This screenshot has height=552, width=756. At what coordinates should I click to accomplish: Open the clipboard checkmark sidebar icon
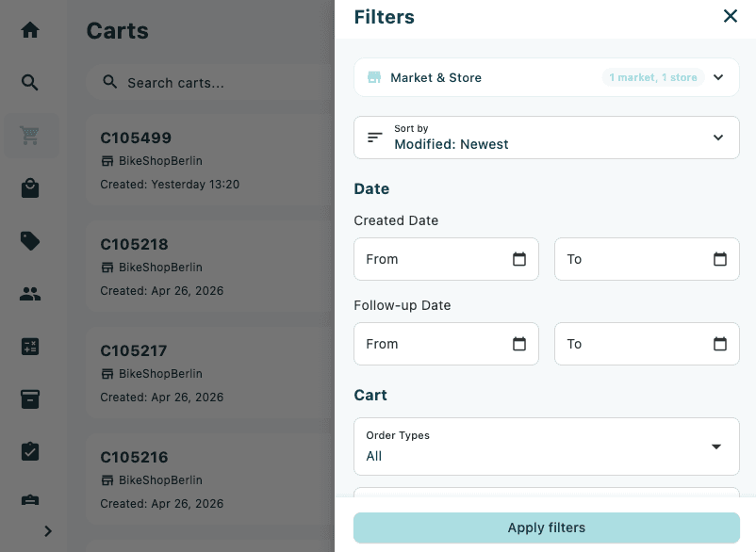[x=30, y=451]
